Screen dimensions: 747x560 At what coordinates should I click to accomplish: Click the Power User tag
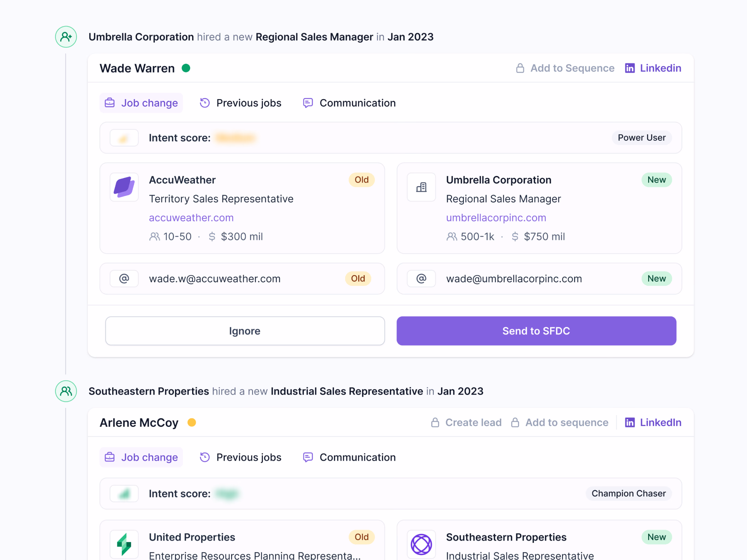click(x=641, y=137)
